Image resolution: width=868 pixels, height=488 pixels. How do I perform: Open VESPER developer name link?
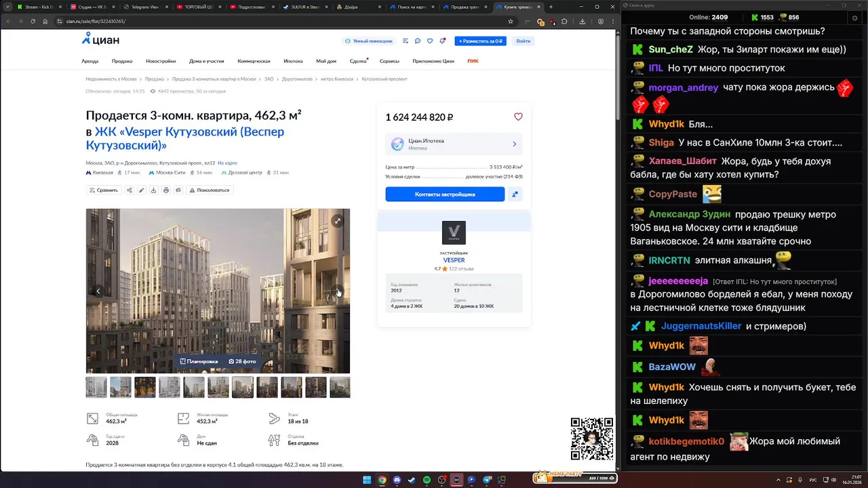click(454, 260)
